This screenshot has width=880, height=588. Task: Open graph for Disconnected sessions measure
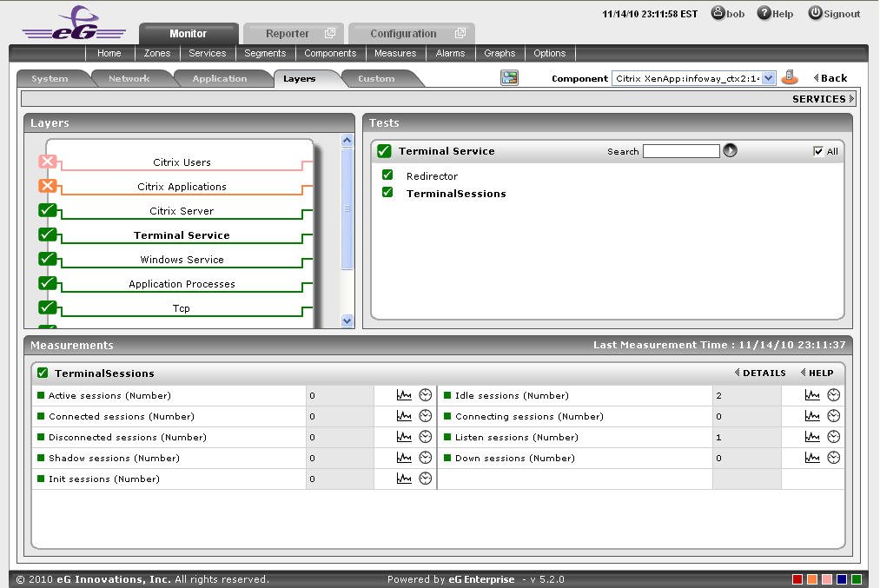coord(404,437)
